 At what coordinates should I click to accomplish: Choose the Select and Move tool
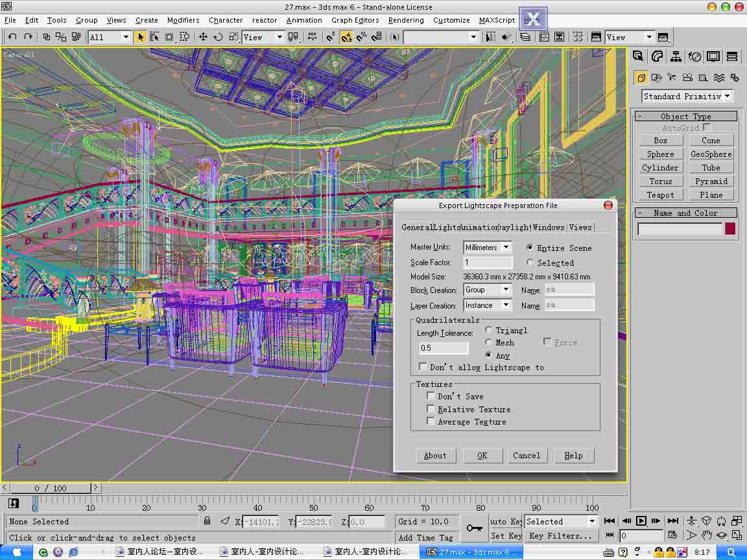tap(203, 37)
